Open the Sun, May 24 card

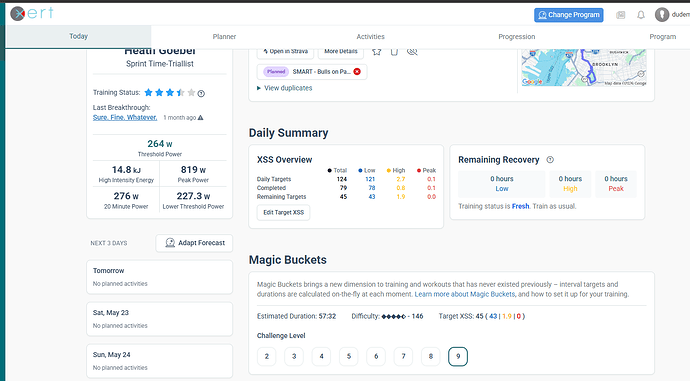pos(159,361)
